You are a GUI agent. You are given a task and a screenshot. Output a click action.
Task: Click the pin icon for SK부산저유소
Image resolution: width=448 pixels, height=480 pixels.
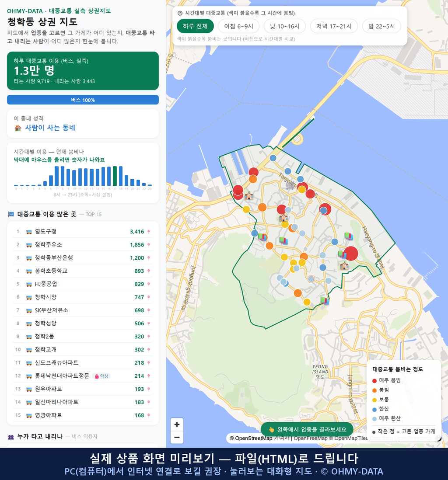pyautogui.click(x=149, y=310)
